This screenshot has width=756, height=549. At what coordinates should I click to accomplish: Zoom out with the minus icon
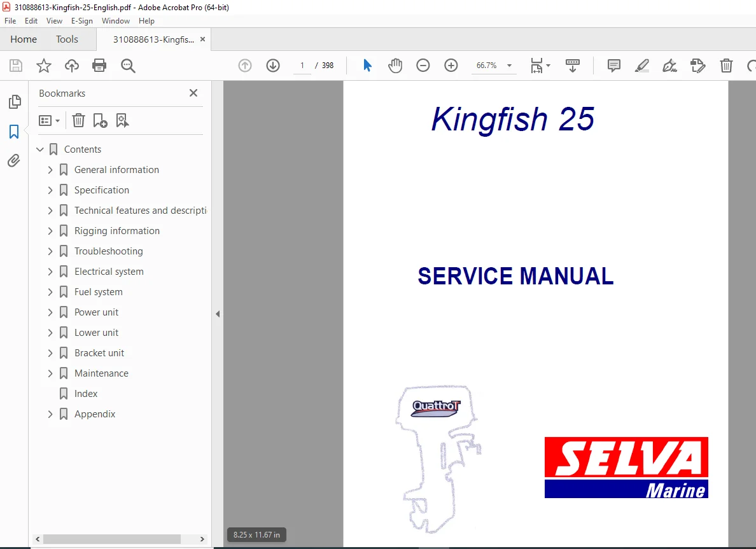pos(423,66)
